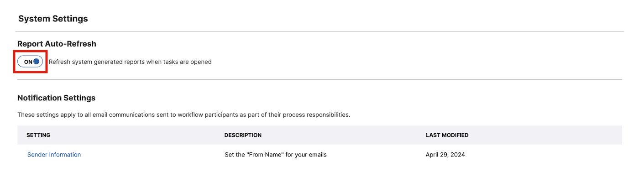Select the April 29, 2024 date cell
The image size is (644, 172).
[445, 155]
